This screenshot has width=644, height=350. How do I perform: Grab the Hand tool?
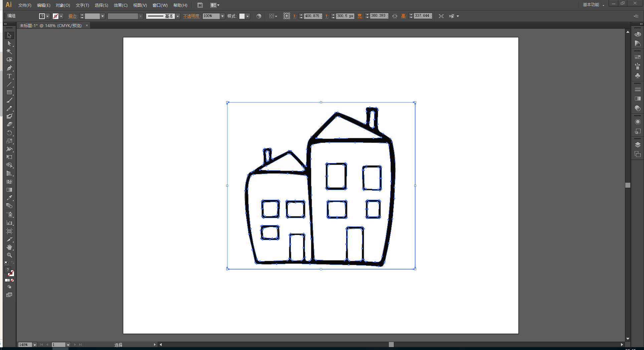click(x=9, y=247)
